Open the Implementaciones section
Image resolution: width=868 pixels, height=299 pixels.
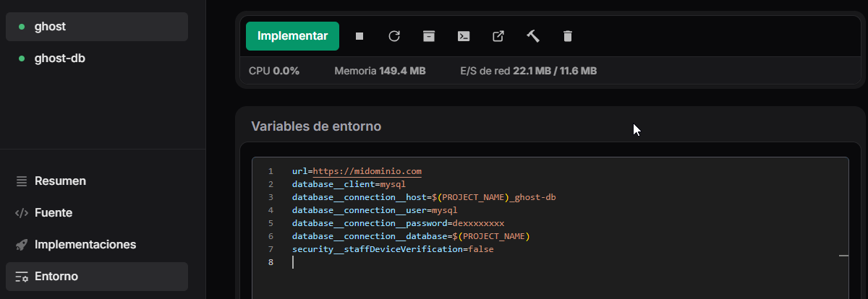coord(85,245)
